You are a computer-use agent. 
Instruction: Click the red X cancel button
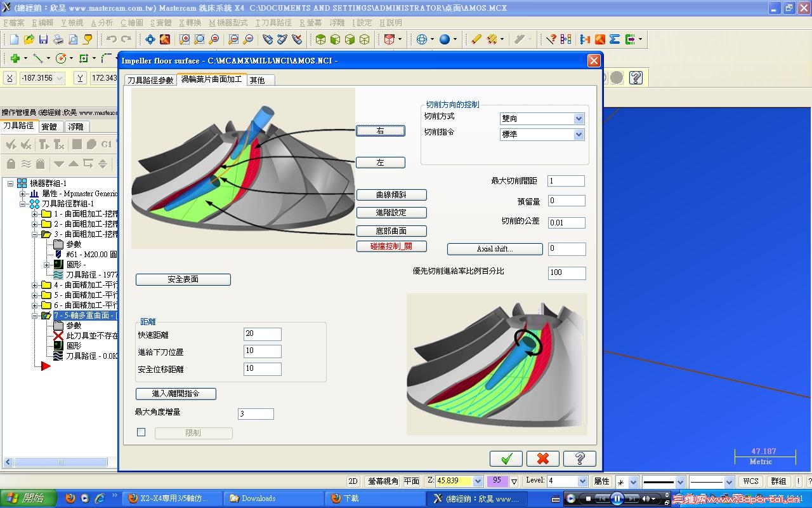[x=543, y=458]
